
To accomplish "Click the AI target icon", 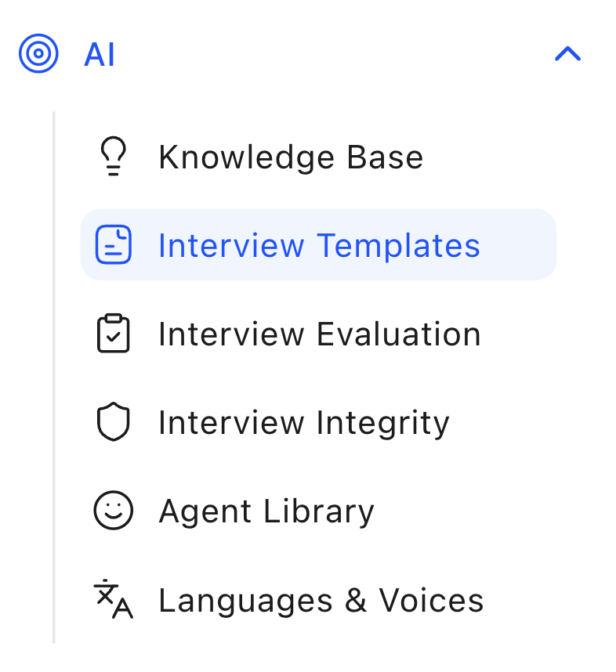I will click(x=38, y=55).
